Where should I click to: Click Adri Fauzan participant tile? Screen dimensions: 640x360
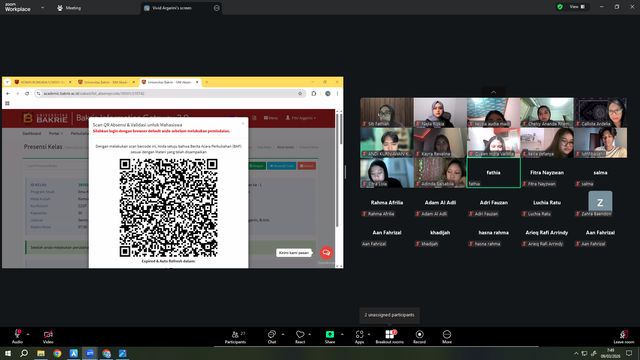click(493, 203)
